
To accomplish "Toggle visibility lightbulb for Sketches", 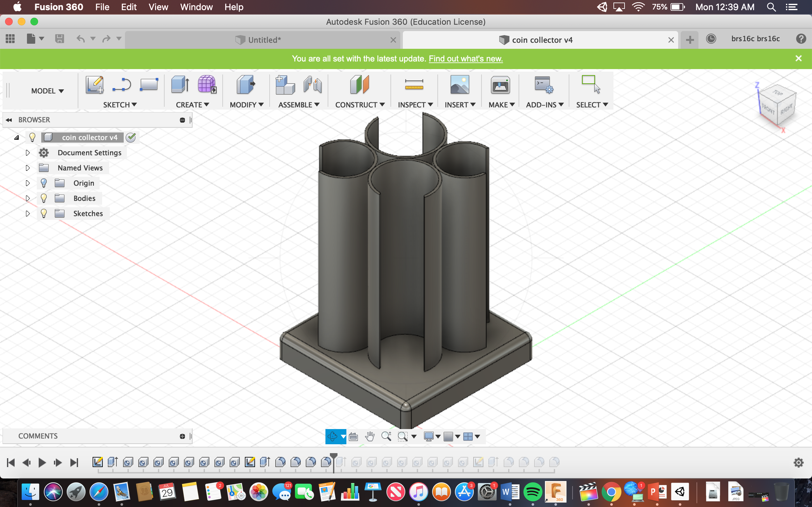I will pos(44,214).
